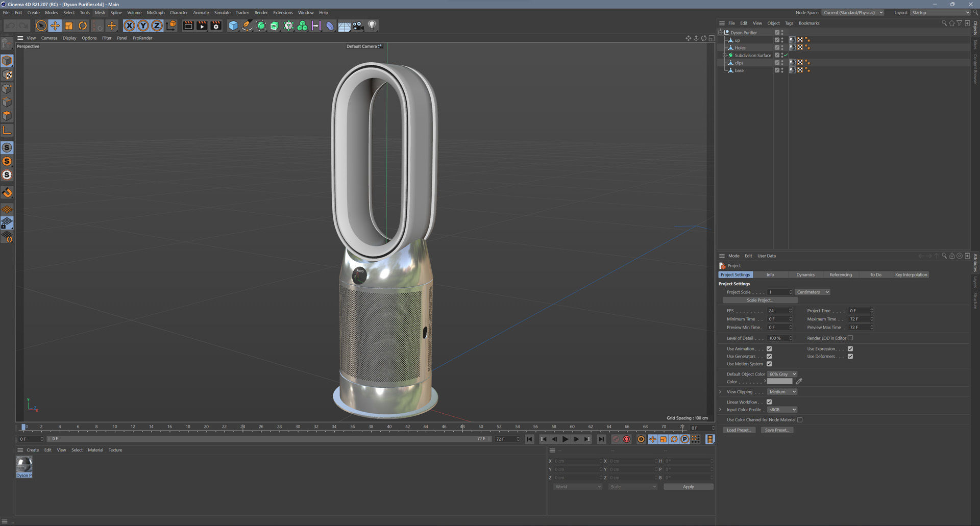Open the MoGraph menu
The image size is (980, 526).
156,13
